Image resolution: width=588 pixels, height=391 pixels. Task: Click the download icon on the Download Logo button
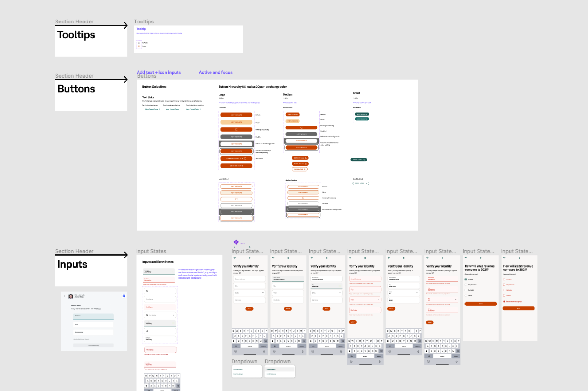[x=305, y=169]
